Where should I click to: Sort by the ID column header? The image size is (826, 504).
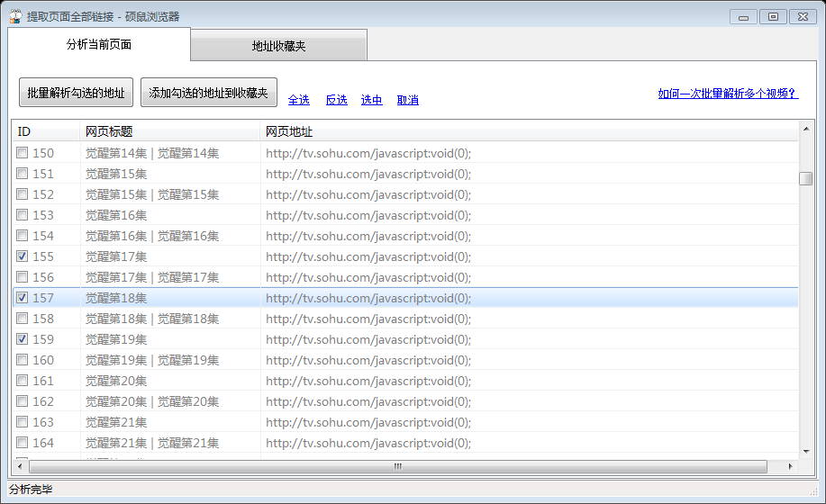[x=46, y=131]
